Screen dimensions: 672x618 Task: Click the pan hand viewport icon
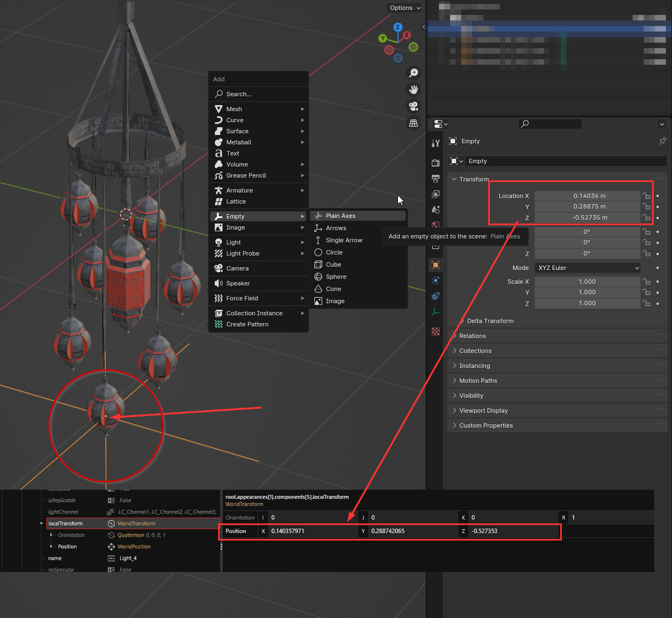click(413, 90)
